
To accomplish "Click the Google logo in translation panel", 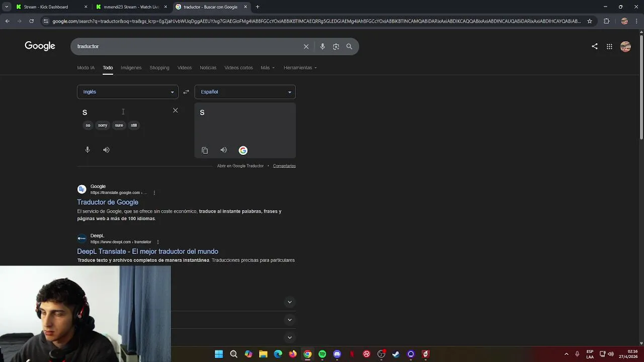I will pos(243,150).
